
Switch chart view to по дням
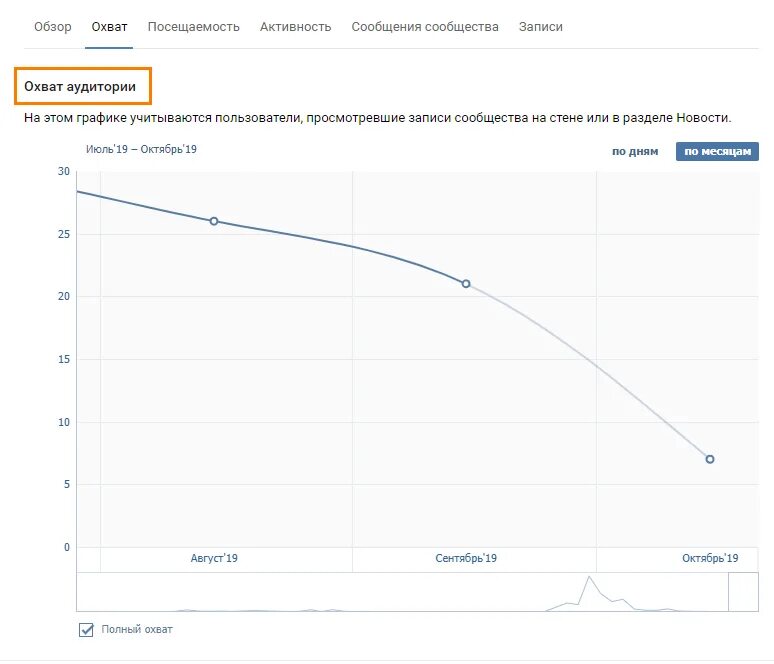click(x=635, y=152)
